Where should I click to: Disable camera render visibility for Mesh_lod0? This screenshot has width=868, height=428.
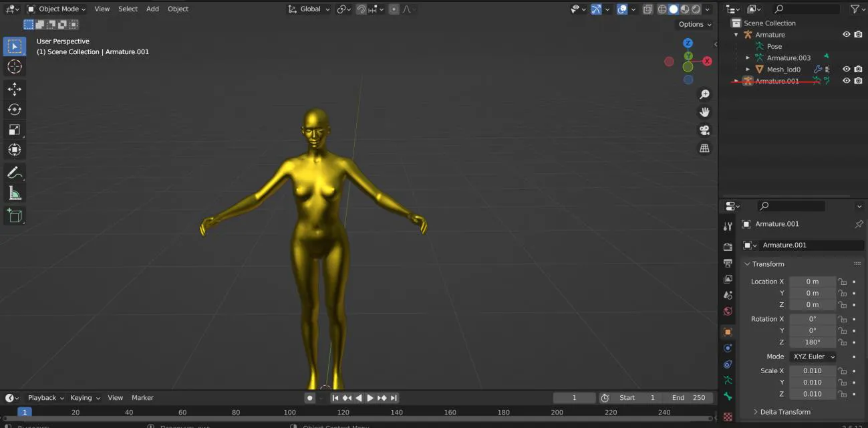(858, 69)
